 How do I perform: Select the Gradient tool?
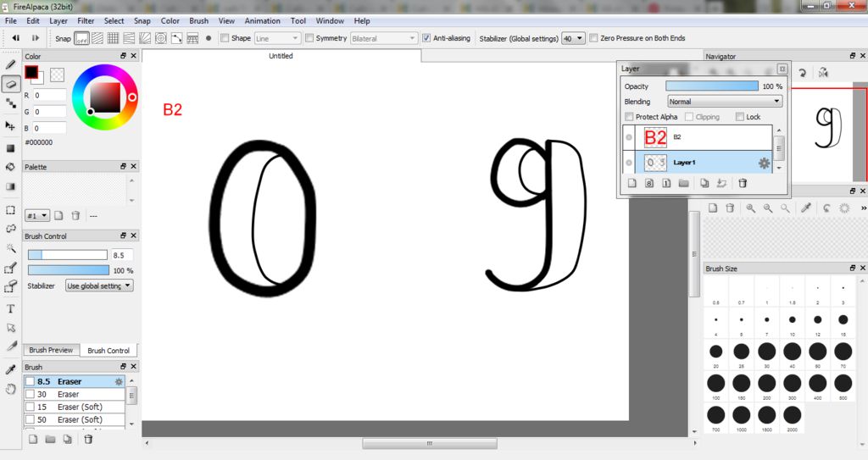click(10, 186)
